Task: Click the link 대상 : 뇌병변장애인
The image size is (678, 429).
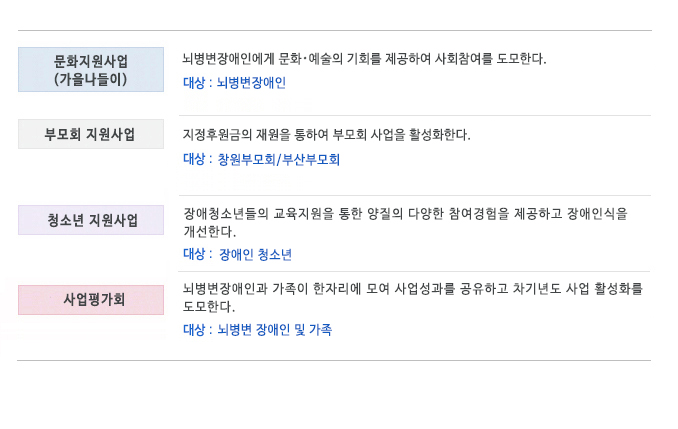Action: 234,83
